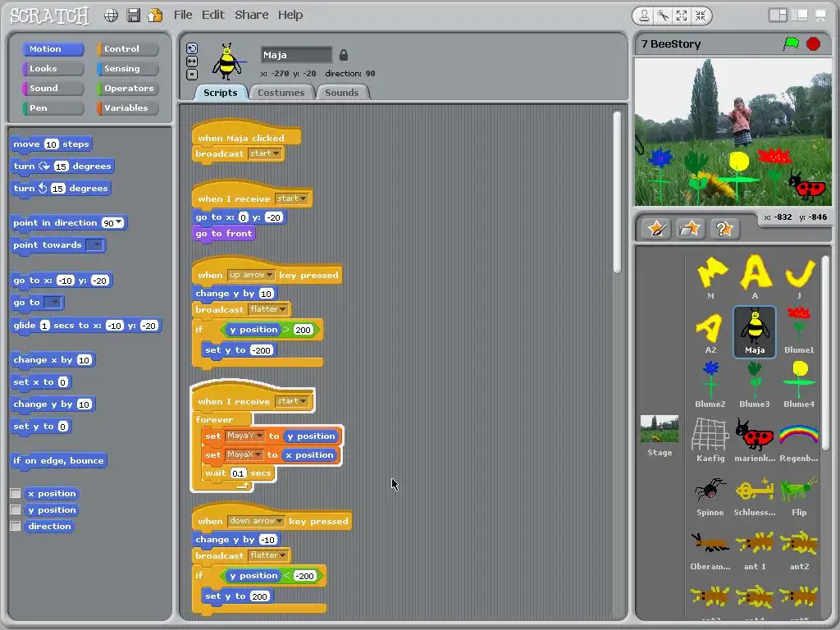Set rotation style to don't rotate

click(192, 75)
